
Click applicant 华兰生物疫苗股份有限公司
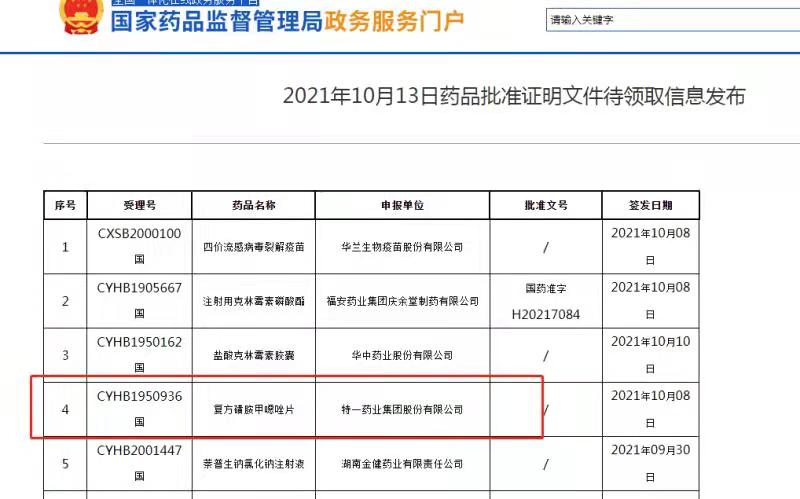tap(402, 246)
